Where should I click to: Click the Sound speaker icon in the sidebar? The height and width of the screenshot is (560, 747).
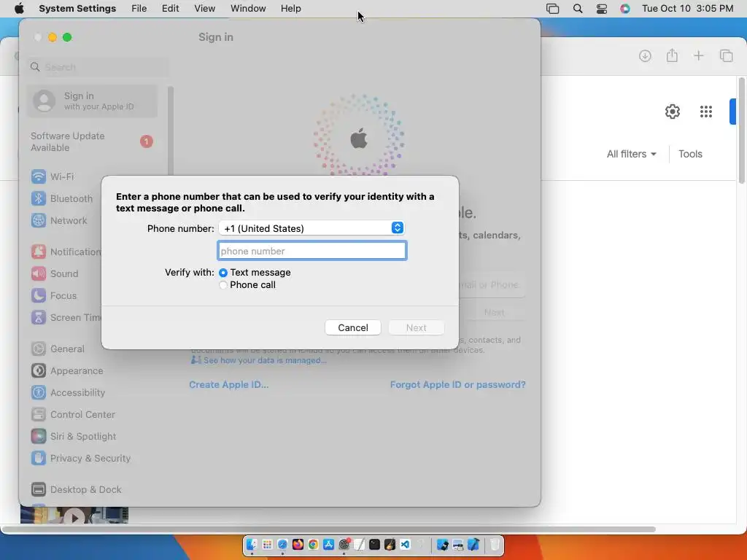pyautogui.click(x=39, y=274)
